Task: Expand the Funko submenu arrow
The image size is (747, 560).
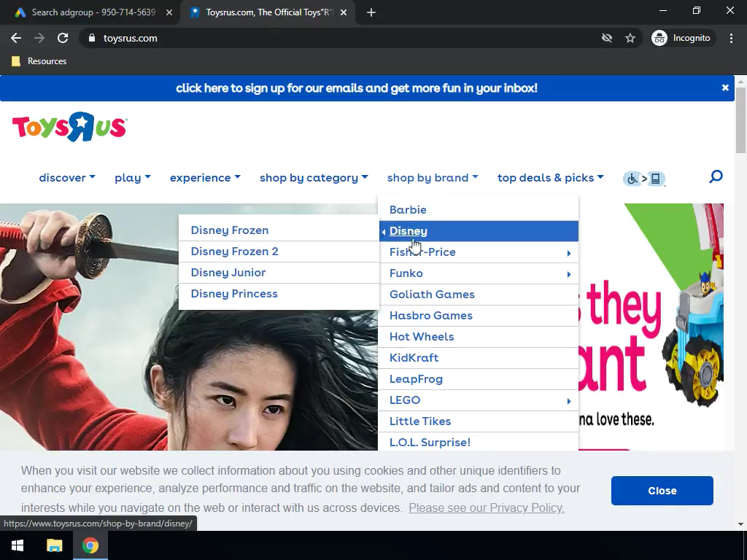Action: [569, 274]
